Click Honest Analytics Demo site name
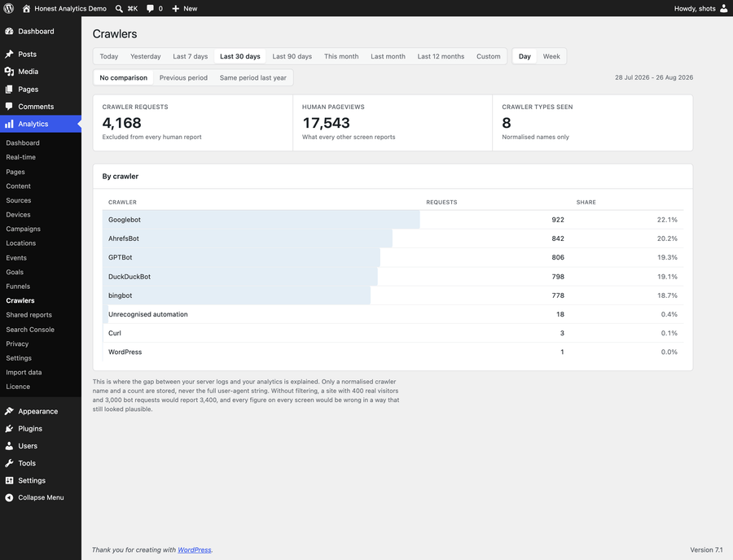This screenshot has height=560, width=733. [71, 8]
